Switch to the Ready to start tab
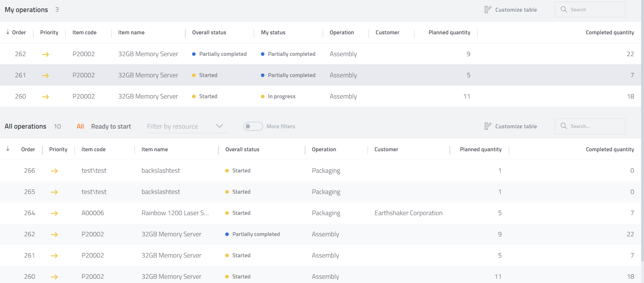The width and height of the screenshot is (644, 283). (111, 126)
